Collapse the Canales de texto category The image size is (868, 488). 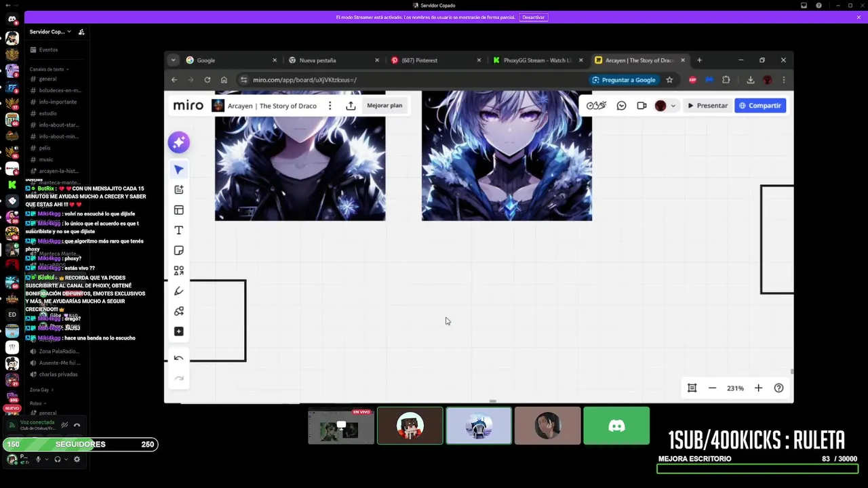(x=49, y=69)
